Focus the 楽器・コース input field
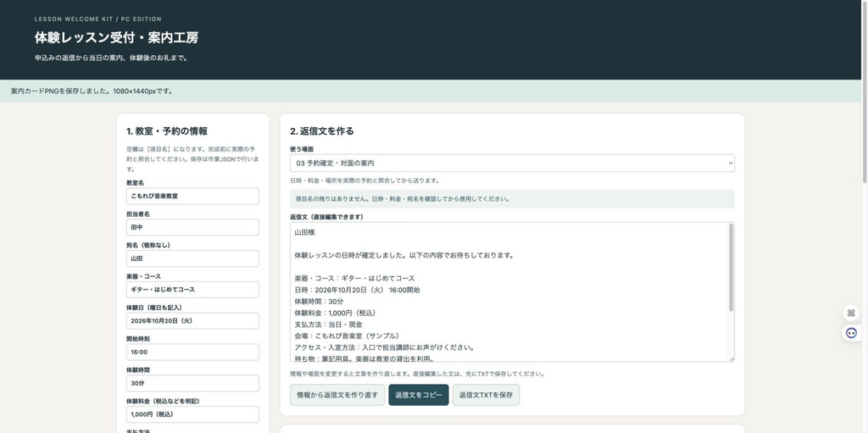 click(192, 290)
